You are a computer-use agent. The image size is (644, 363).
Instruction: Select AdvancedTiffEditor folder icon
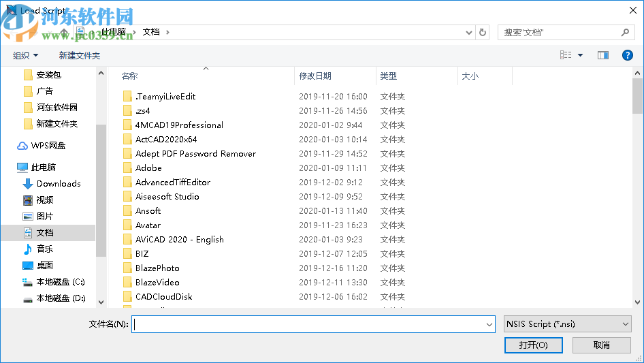click(x=127, y=182)
